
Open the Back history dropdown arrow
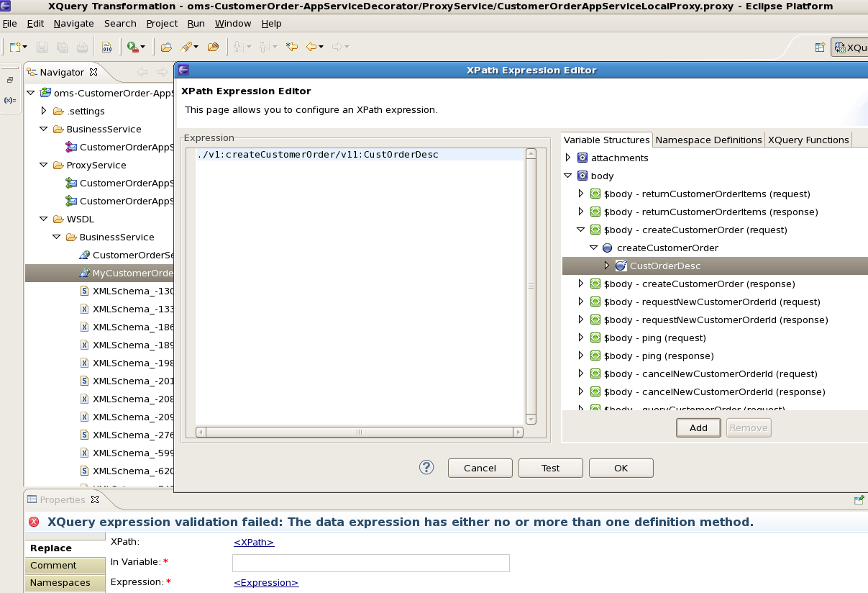click(321, 47)
